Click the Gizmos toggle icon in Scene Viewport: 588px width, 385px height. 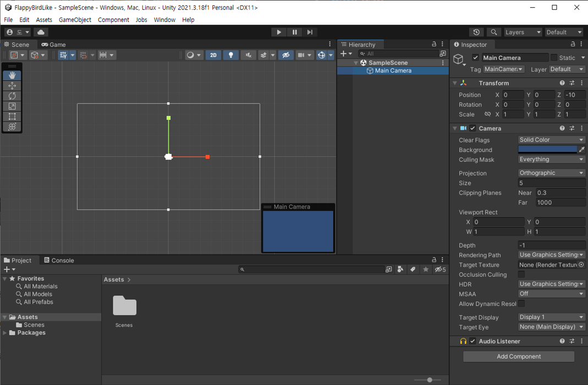pyautogui.click(x=321, y=55)
